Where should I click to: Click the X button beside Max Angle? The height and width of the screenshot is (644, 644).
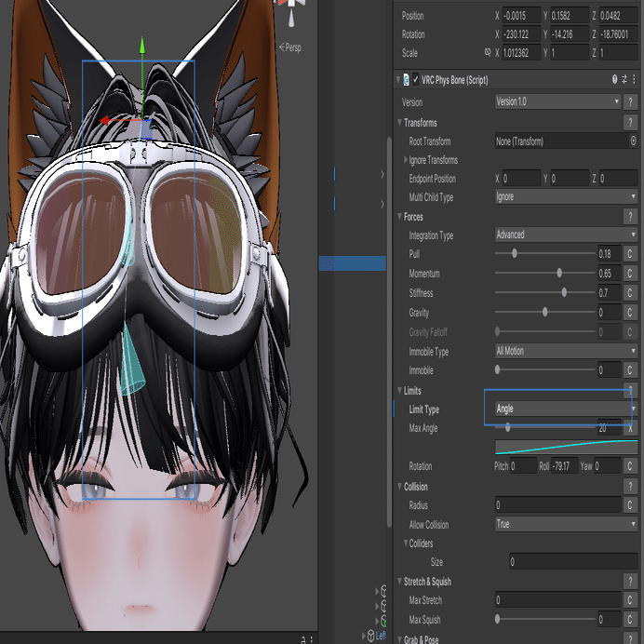pos(630,428)
